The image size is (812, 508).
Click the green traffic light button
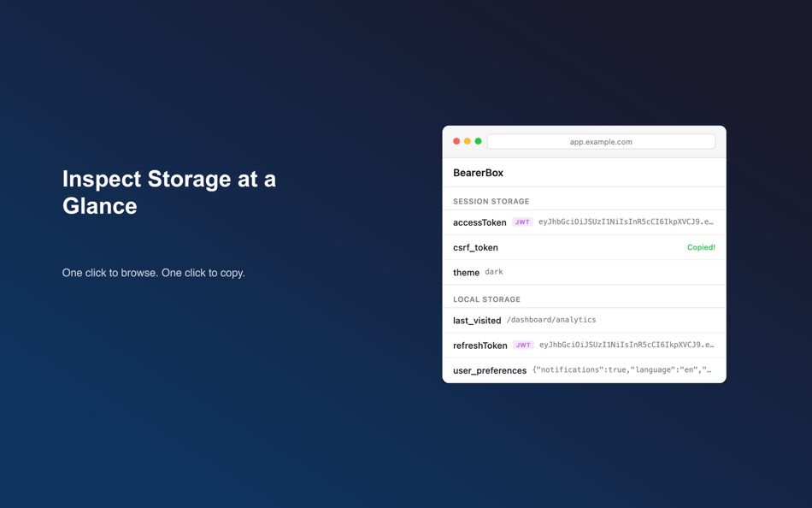[478, 140]
